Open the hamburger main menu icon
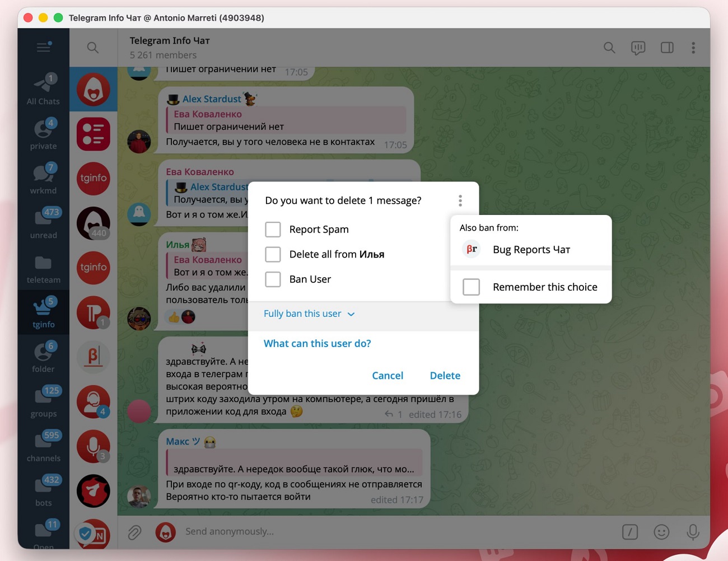728x561 pixels. coord(44,47)
